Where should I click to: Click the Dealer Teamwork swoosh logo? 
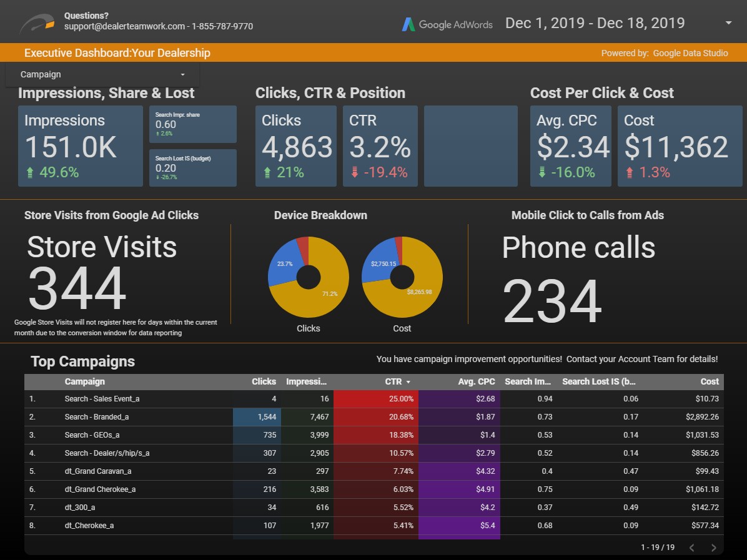(x=38, y=21)
